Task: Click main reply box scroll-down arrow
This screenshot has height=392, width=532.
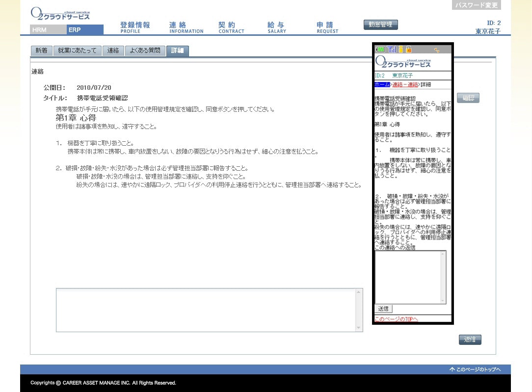Action: click(x=359, y=328)
